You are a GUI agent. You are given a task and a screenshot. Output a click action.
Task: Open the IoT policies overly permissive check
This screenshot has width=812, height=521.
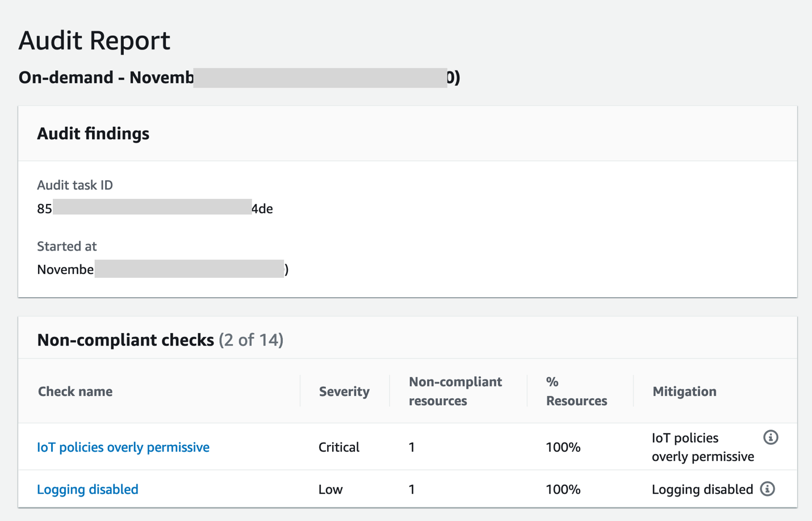click(x=123, y=447)
